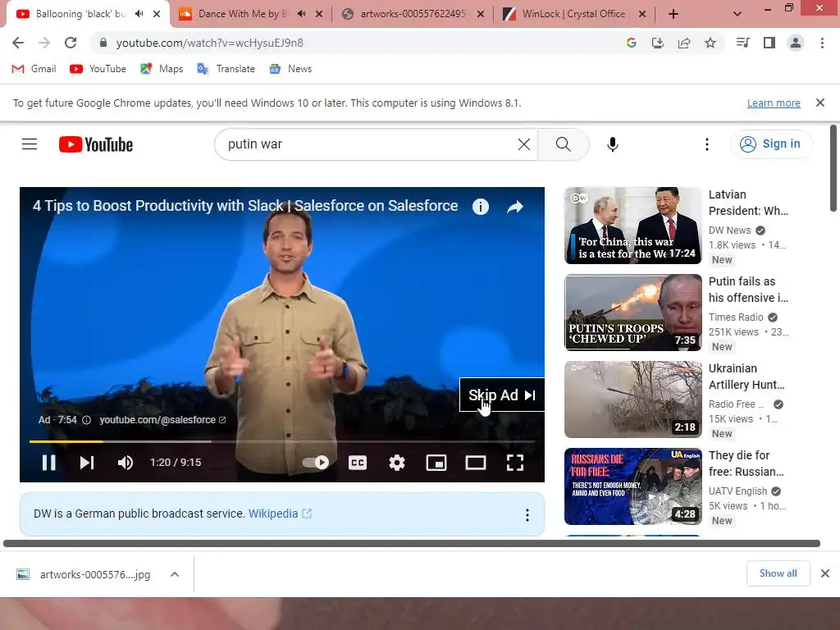Open the media control icon in toolbar

point(742,43)
